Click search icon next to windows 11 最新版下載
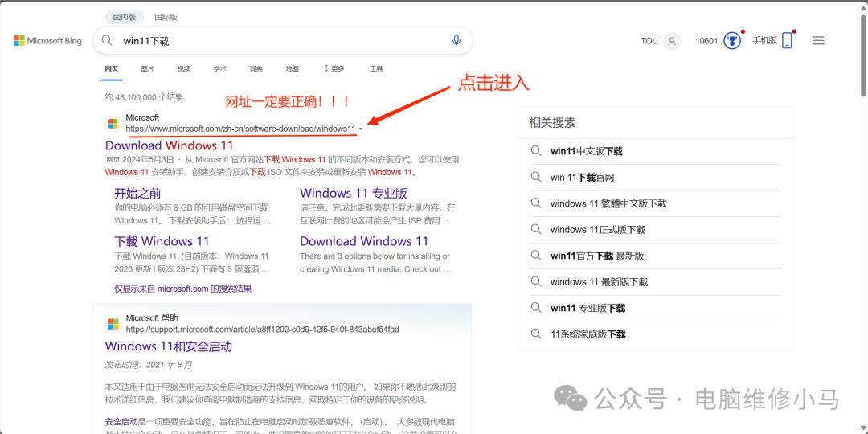The width and height of the screenshot is (868, 434). [x=535, y=281]
